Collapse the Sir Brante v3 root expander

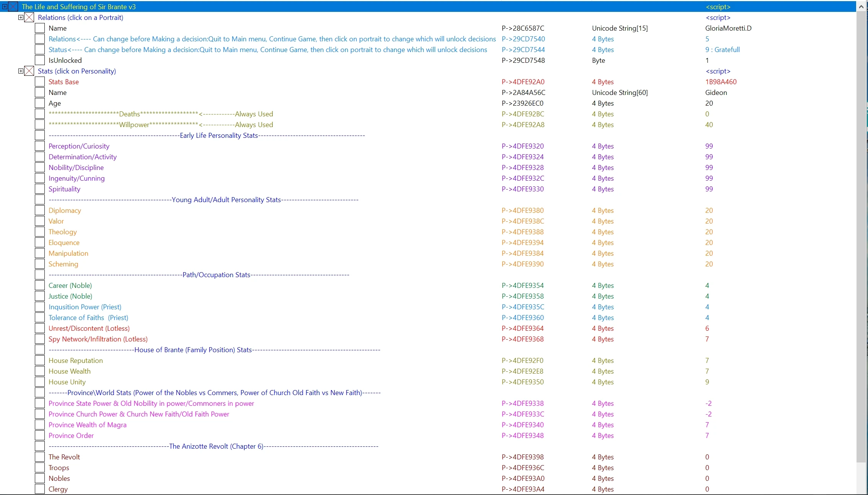point(5,7)
